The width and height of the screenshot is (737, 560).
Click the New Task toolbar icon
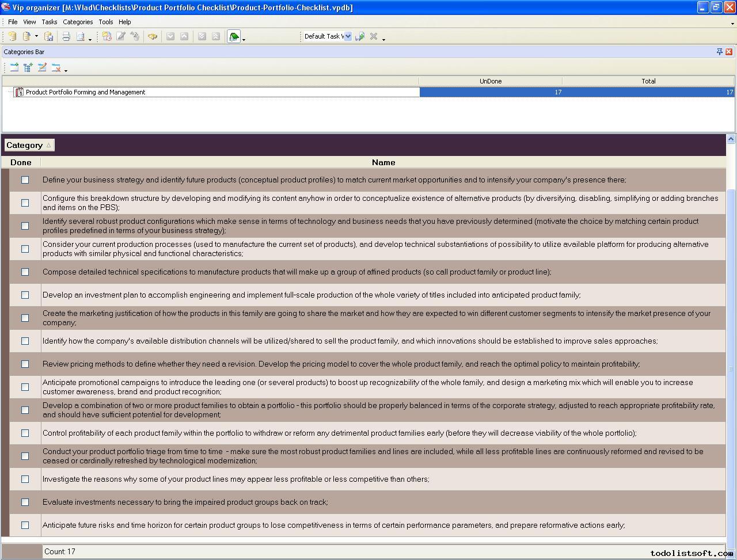(107, 36)
